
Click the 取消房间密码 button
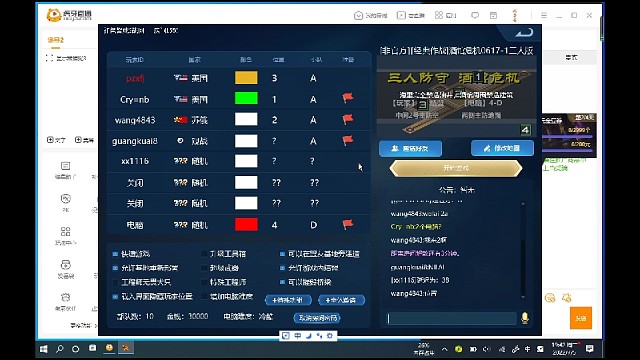tap(317, 318)
